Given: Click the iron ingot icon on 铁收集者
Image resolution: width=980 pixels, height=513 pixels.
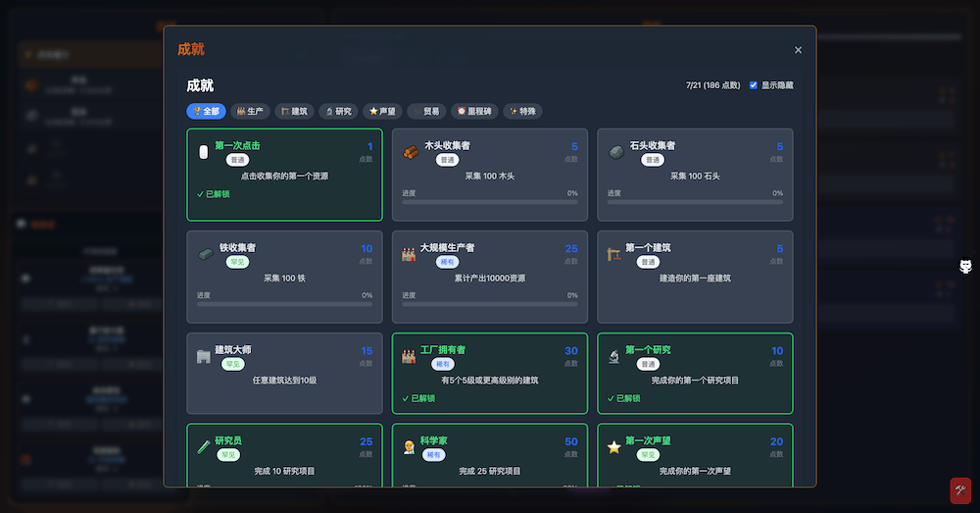Looking at the screenshot, I should (204, 254).
